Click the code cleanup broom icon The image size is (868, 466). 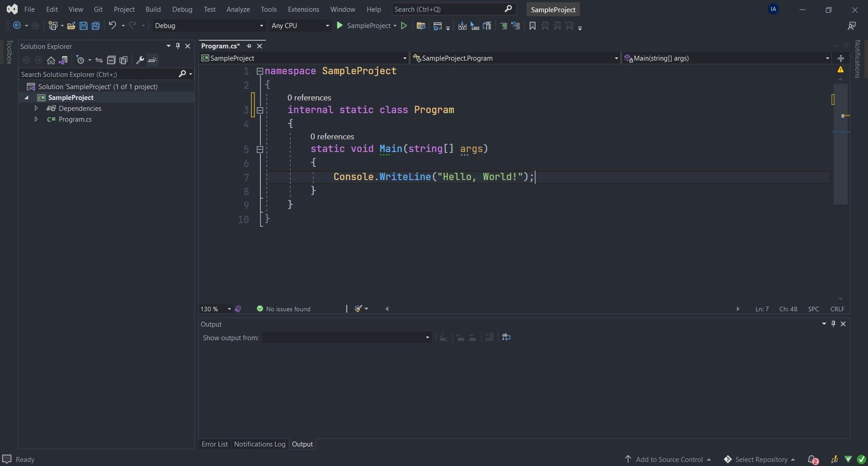tap(359, 309)
